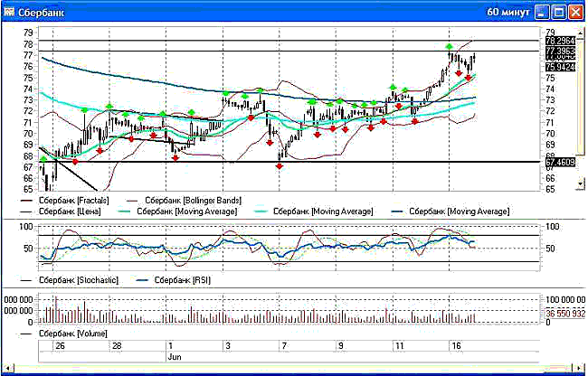Click the Сбербанк title text in the title bar
588x376 pixels.
coord(42,13)
